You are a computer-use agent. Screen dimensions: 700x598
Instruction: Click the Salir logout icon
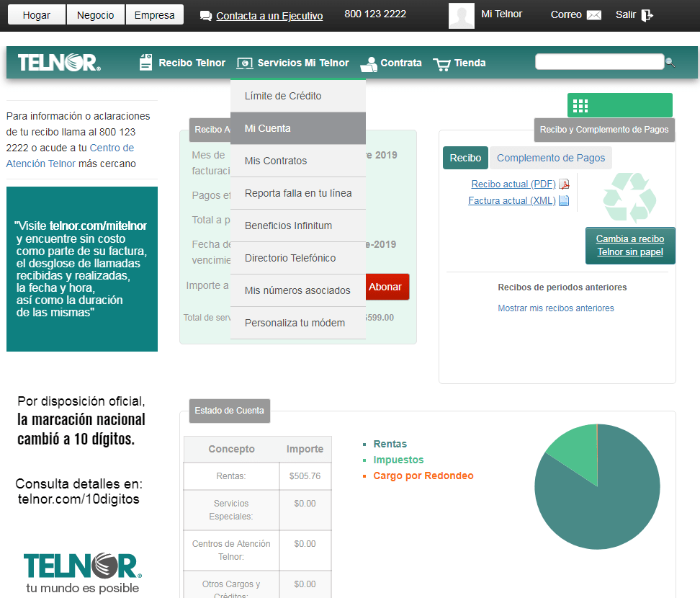[x=647, y=15]
